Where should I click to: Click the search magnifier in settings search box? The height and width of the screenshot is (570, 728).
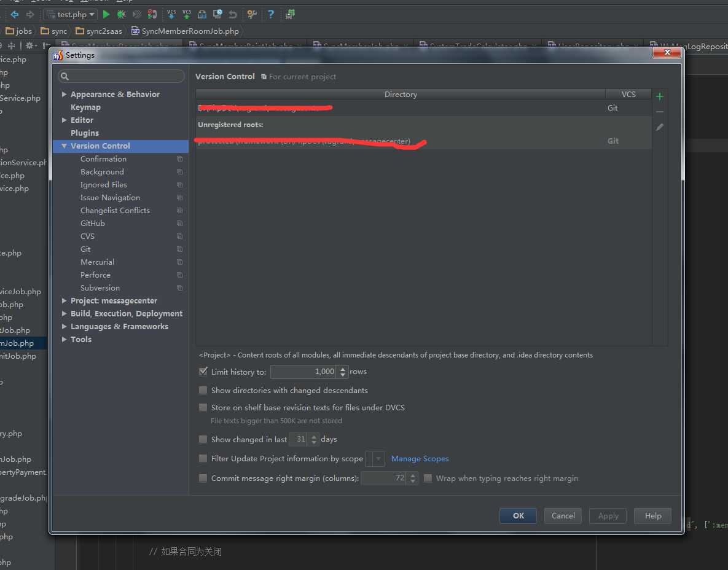click(65, 76)
